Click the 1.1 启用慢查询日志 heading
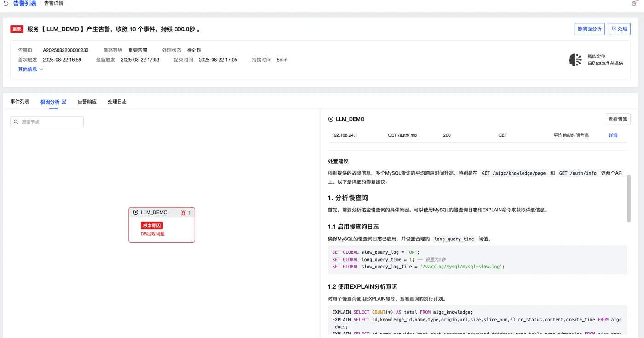The image size is (644, 338). pyautogui.click(x=353, y=227)
